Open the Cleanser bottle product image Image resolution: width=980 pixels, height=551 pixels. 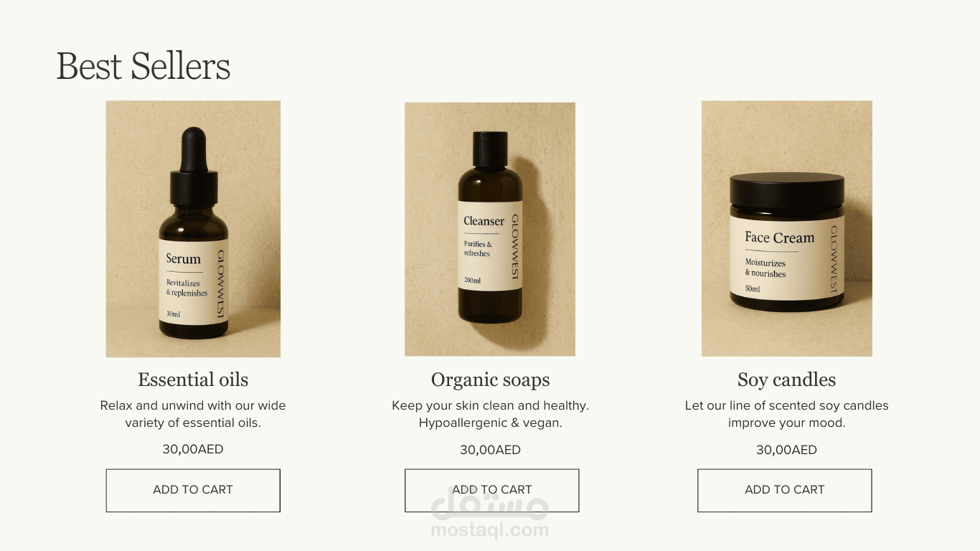coord(490,229)
